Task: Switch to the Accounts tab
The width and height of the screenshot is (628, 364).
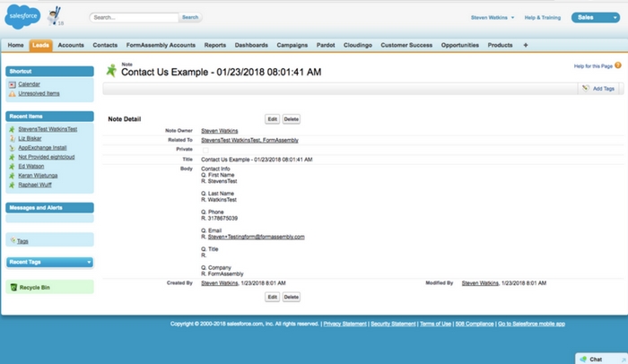Action: click(71, 45)
